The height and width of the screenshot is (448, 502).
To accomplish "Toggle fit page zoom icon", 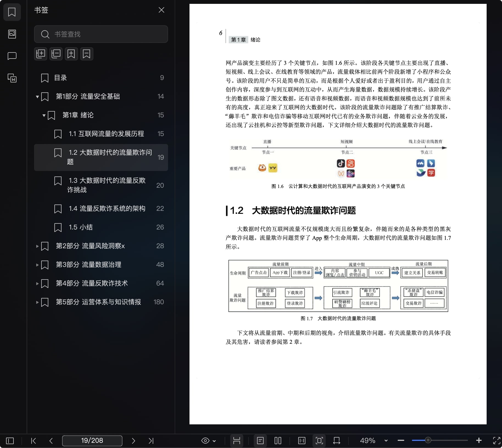I will tap(319, 441).
